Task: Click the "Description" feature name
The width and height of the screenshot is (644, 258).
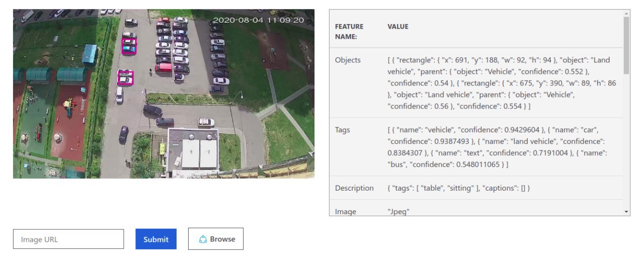Action: tap(354, 188)
